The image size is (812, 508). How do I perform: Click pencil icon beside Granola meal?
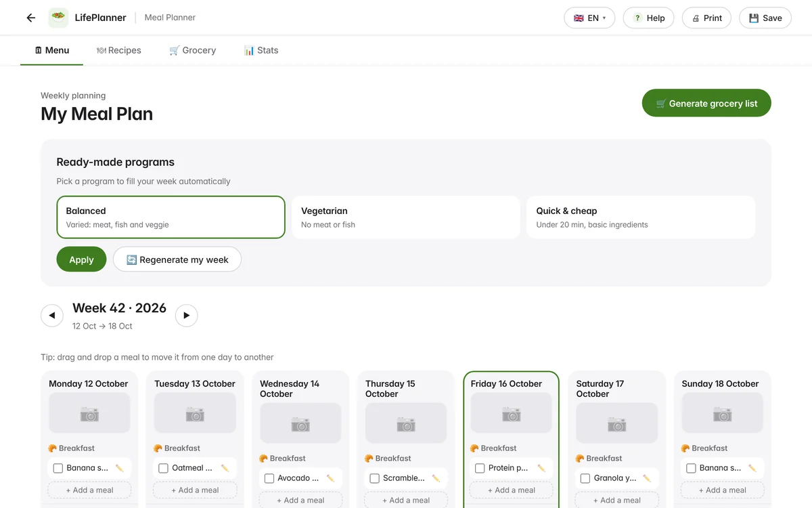click(x=648, y=478)
